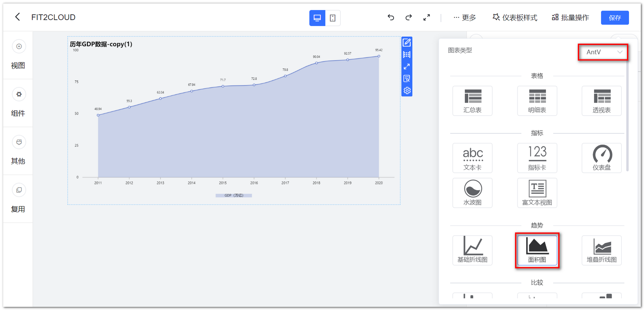Open the 更多 menu
Viewport: 644px width, 310px height.
pyautogui.click(x=464, y=17)
